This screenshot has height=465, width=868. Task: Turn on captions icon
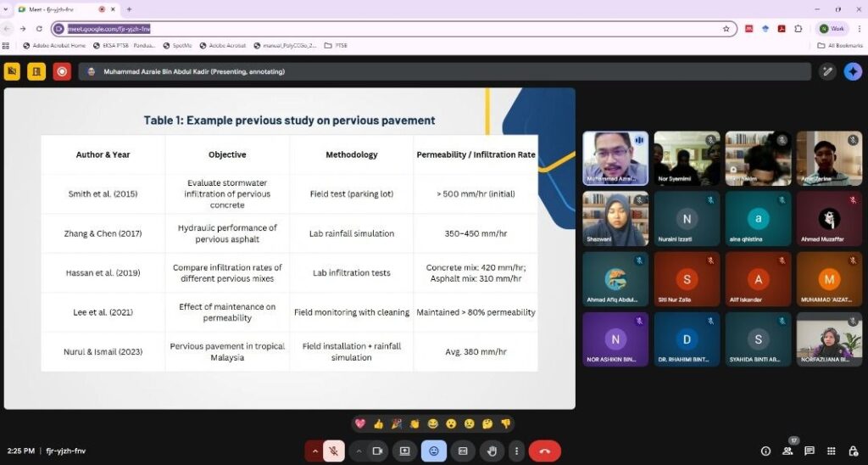click(462, 451)
